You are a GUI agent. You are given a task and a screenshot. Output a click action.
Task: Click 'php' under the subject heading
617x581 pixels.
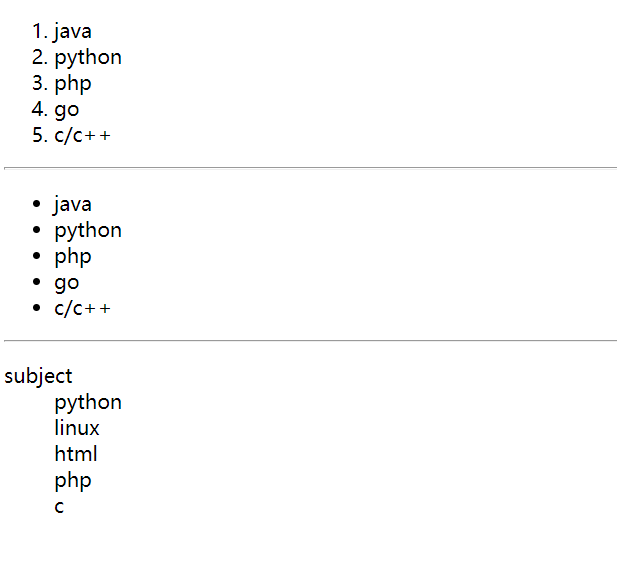(x=73, y=481)
